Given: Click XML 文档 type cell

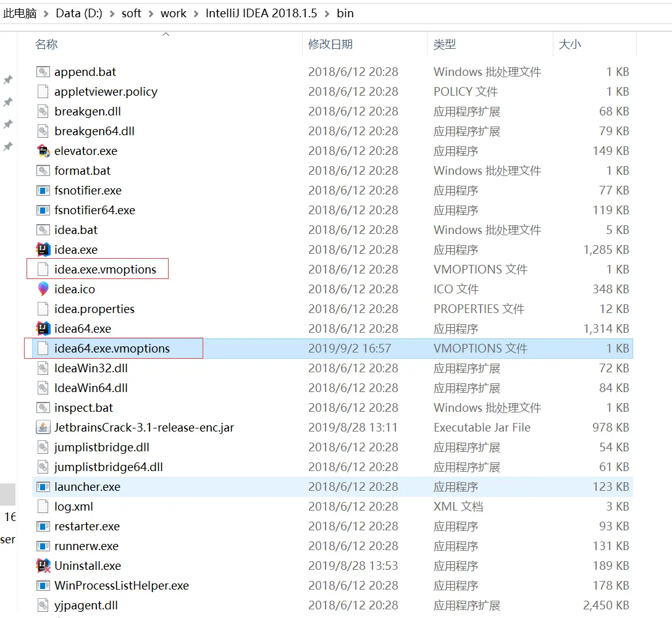Looking at the screenshot, I should (458, 507).
